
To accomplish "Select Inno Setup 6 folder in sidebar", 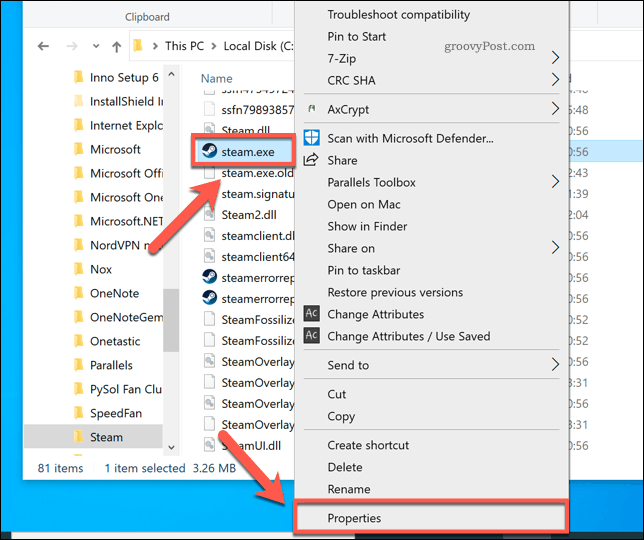I will 124,77.
